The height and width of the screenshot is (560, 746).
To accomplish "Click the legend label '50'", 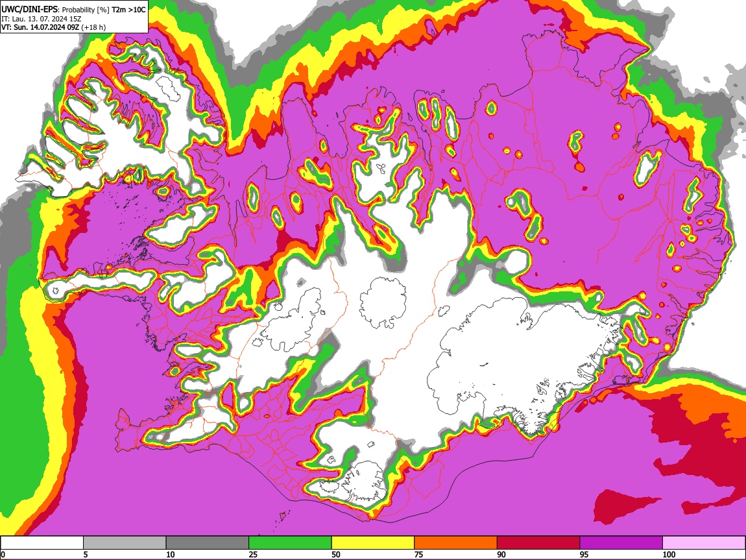I will [337, 554].
